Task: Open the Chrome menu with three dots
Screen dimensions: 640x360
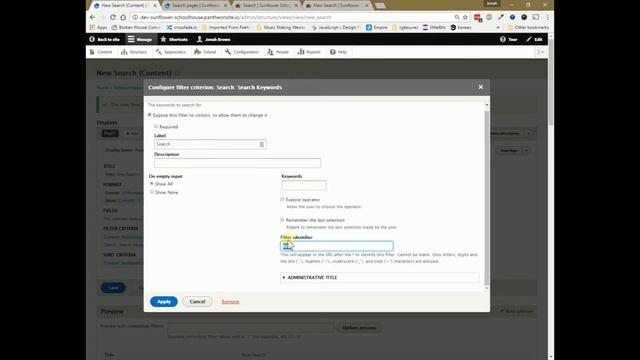Action: pos(547,17)
